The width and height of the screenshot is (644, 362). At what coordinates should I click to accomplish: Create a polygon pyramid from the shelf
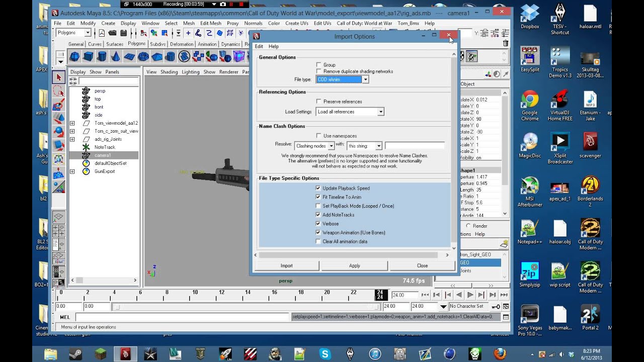(156, 56)
